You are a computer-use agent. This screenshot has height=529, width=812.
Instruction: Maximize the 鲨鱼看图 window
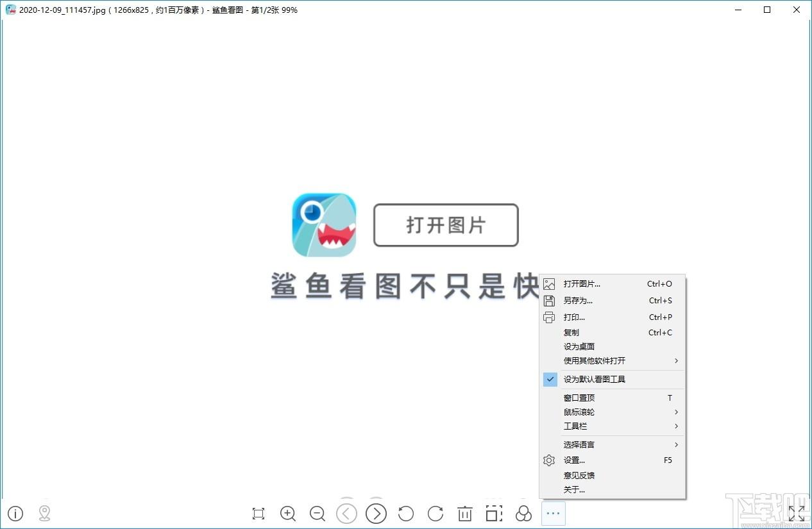point(767,10)
